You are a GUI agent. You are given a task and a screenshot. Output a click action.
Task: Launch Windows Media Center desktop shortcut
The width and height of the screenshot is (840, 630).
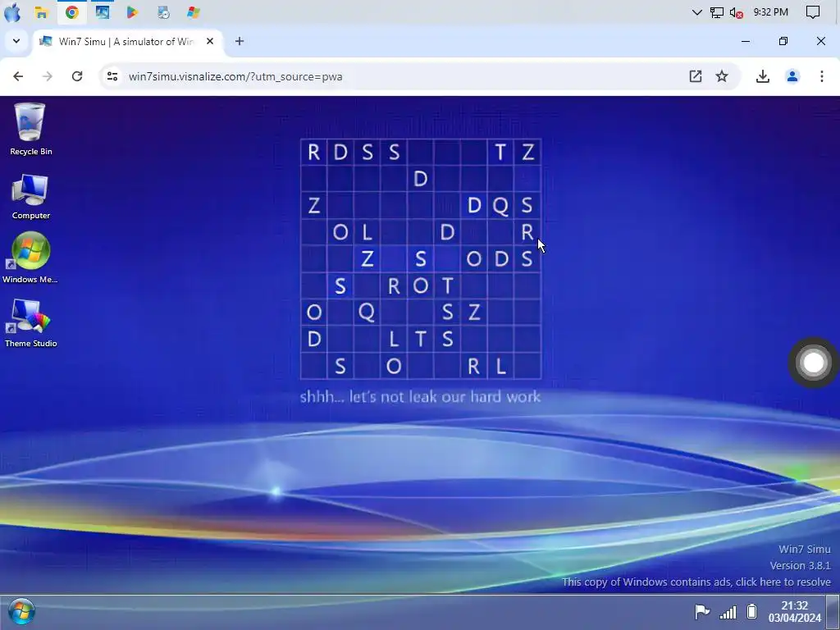(30, 258)
